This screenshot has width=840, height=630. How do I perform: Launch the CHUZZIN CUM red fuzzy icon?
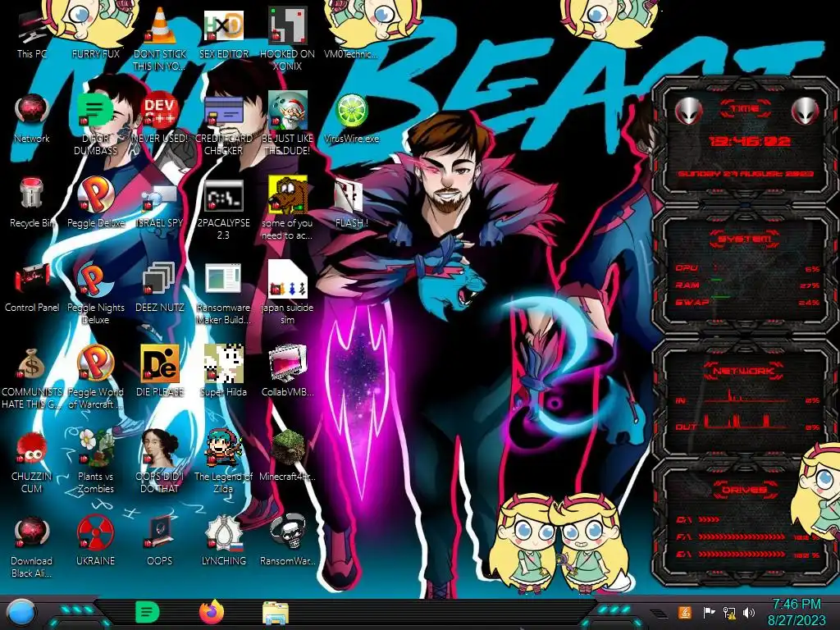(x=32, y=449)
